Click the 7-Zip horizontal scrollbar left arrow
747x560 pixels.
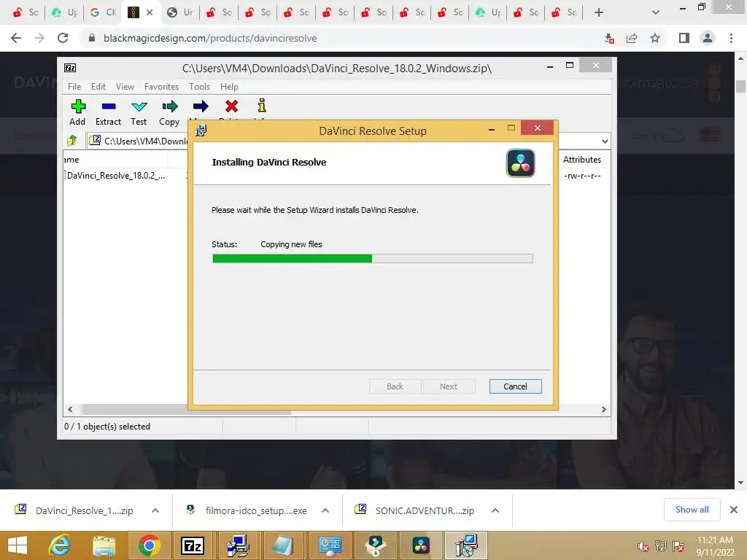click(x=71, y=409)
